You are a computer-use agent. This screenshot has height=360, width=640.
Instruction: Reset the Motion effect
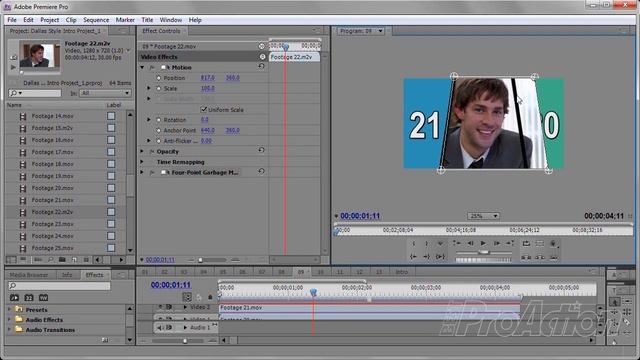point(262,67)
